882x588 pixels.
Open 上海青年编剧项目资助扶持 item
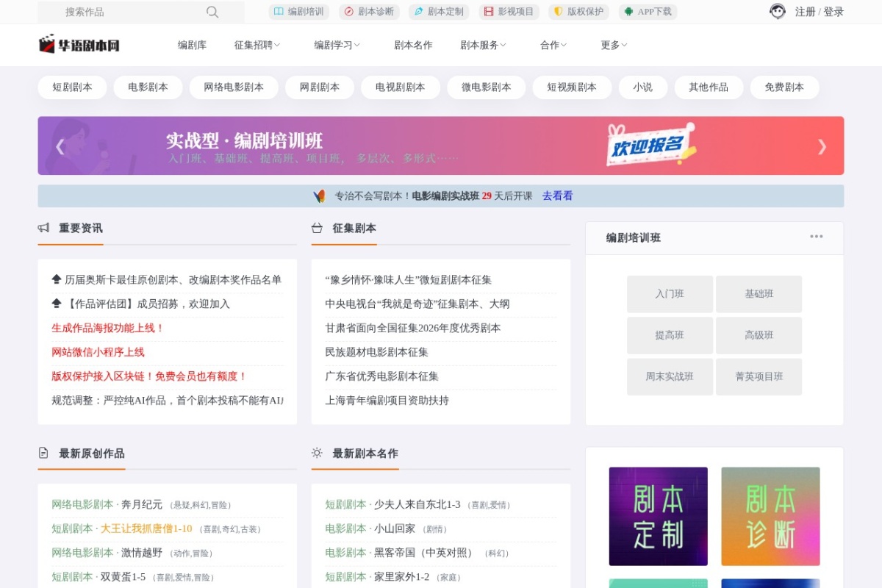click(x=387, y=401)
